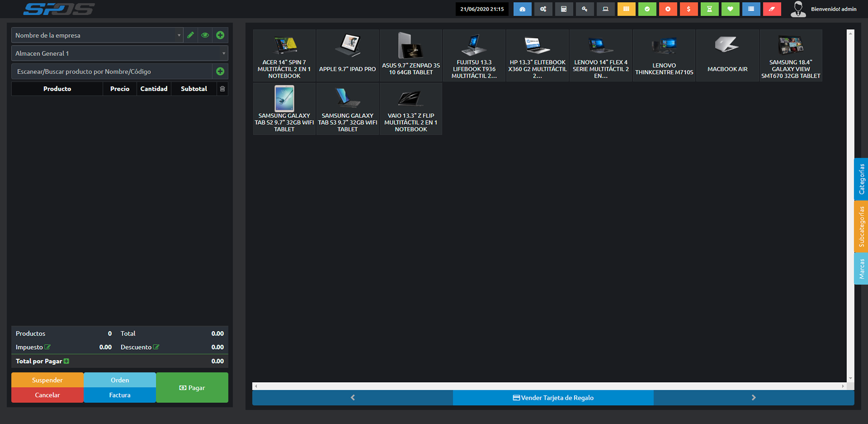The width and height of the screenshot is (868, 424).
Task: Click the red eraser icon
Action: pyautogui.click(x=771, y=9)
